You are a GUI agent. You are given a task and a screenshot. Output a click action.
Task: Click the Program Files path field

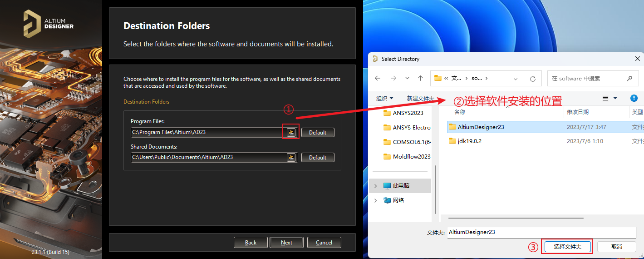(x=208, y=132)
